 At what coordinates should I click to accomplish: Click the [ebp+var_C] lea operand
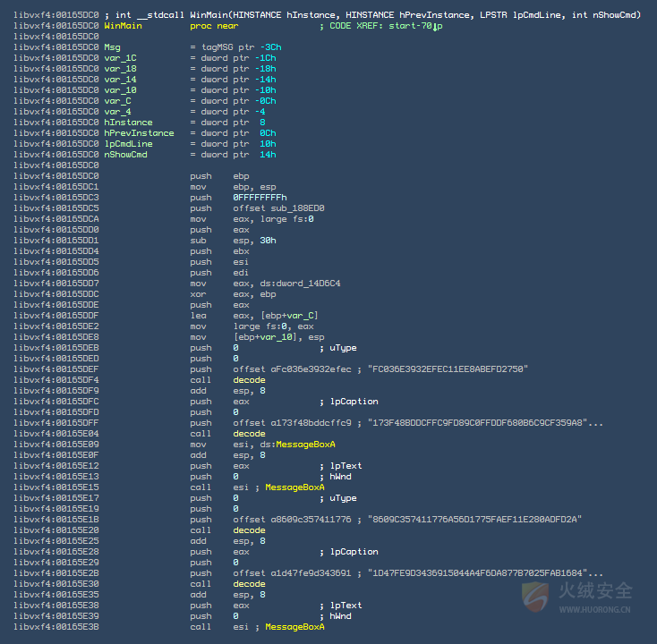(x=289, y=316)
